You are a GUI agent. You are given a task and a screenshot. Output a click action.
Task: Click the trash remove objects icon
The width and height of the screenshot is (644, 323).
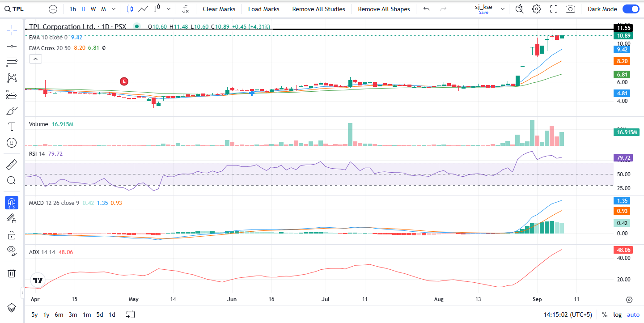click(12, 273)
